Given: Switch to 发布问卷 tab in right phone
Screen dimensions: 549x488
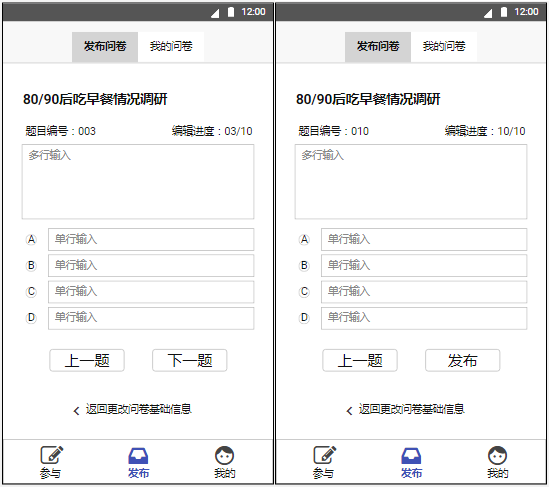Looking at the screenshot, I should [378, 47].
